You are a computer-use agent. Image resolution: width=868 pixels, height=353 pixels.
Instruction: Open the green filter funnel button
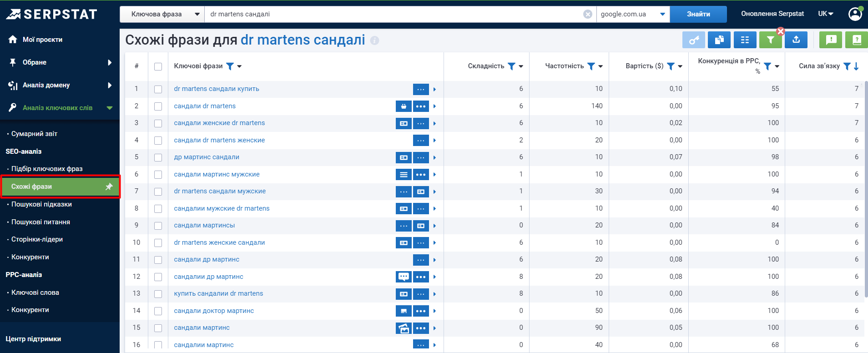click(x=770, y=40)
